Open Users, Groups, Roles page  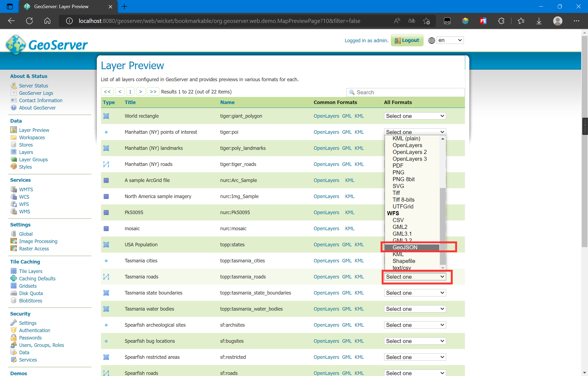(x=41, y=345)
